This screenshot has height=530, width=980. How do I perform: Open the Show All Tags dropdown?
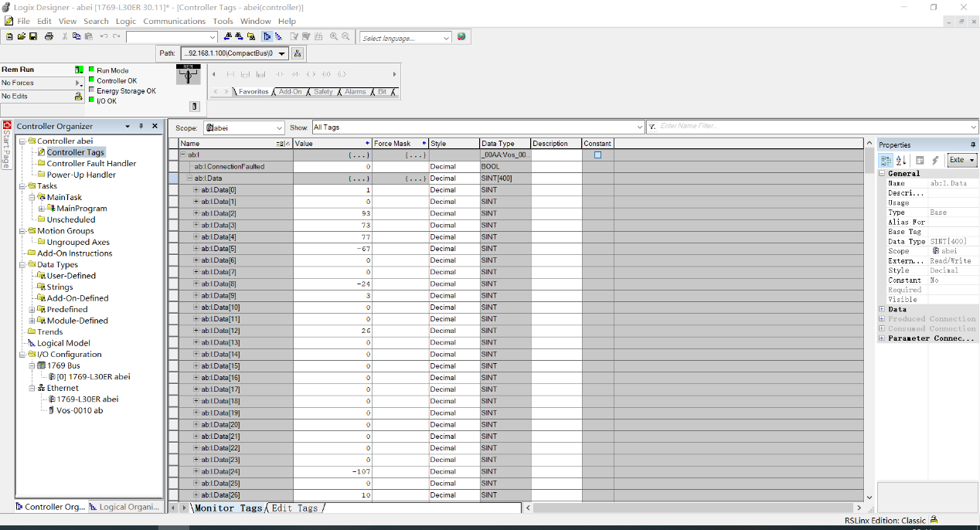point(638,127)
